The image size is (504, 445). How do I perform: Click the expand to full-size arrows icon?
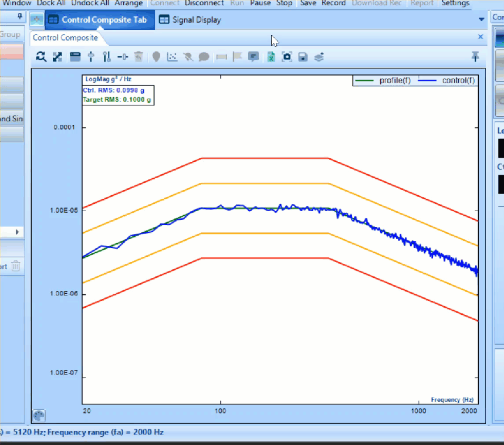pyautogui.click(x=57, y=57)
